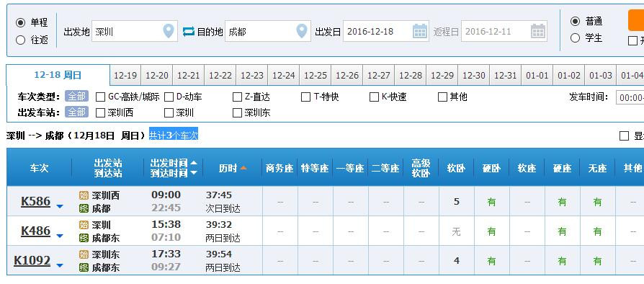Click 软卧 无 cell for K486
Image resolution: width=644 pixels, height=284 pixels.
coord(456,231)
